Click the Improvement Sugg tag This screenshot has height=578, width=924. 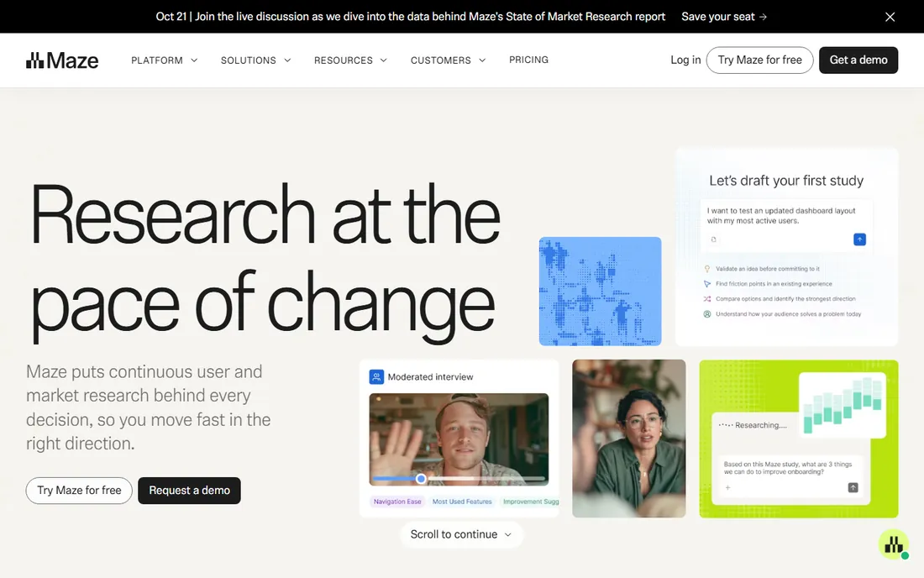coord(530,502)
